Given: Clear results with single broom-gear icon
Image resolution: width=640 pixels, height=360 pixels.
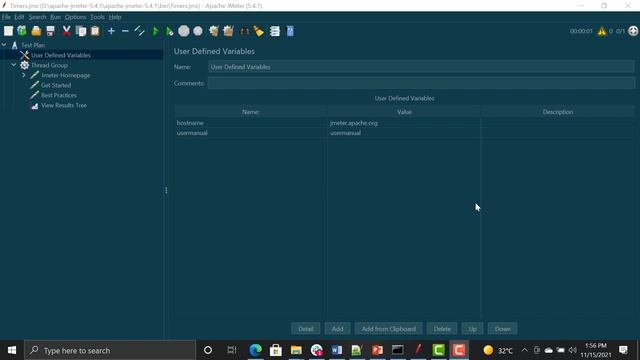Looking at the screenshot, I should 213,31.
